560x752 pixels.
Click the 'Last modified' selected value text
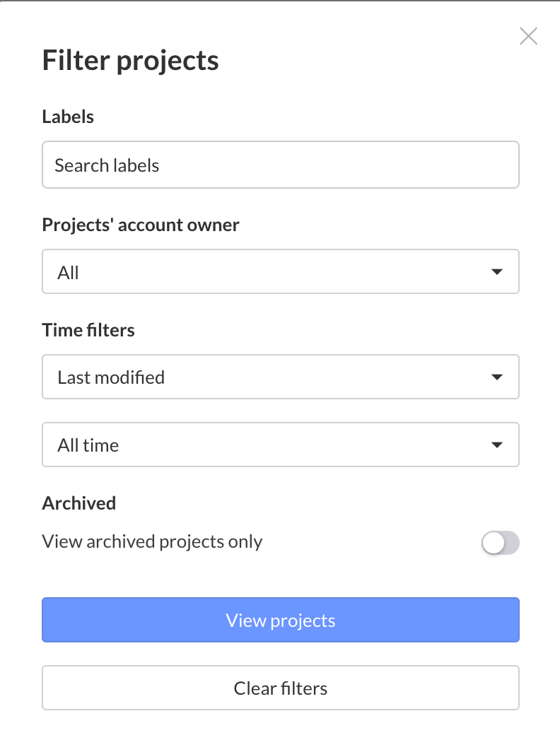[111, 377]
